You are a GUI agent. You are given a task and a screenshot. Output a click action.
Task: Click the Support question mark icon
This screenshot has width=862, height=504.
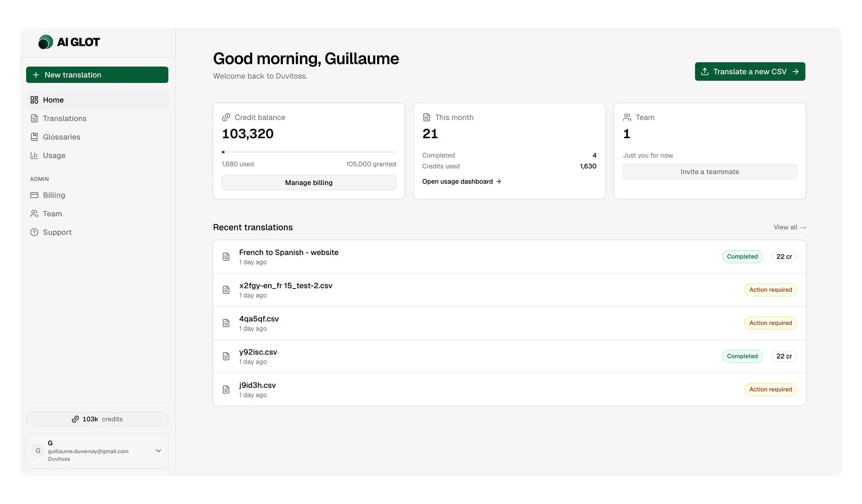click(x=34, y=232)
